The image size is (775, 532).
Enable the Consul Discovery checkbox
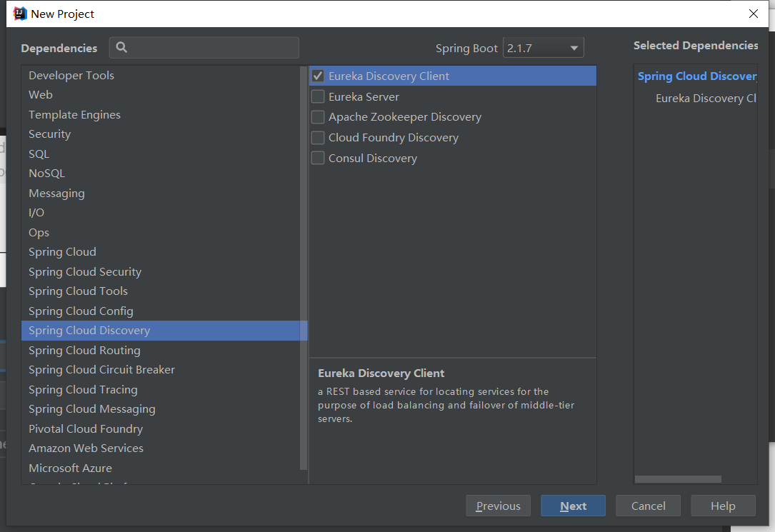click(318, 158)
